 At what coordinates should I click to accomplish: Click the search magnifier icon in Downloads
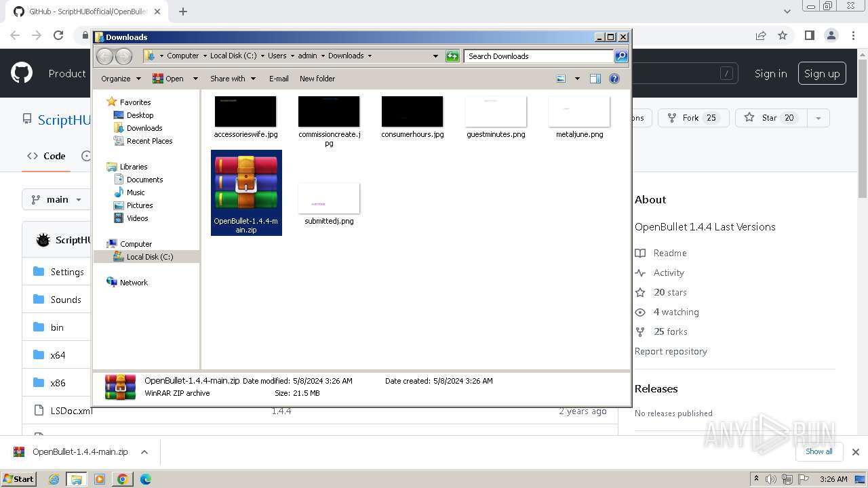pyautogui.click(x=621, y=56)
